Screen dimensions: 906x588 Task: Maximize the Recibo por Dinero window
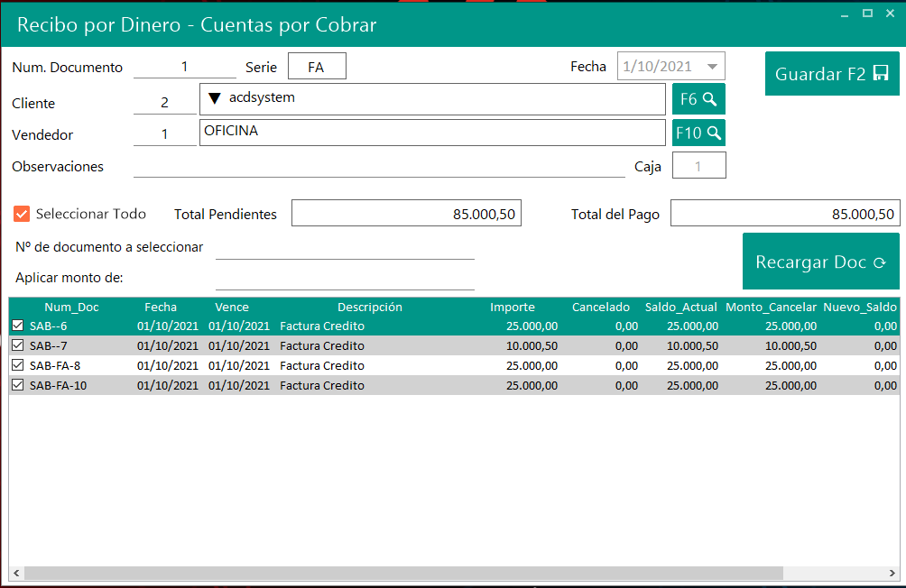867,14
